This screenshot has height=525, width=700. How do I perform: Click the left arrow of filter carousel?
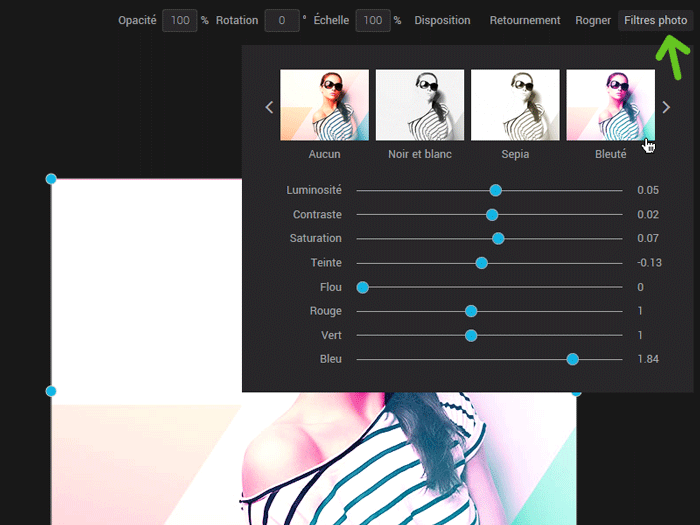(268, 107)
